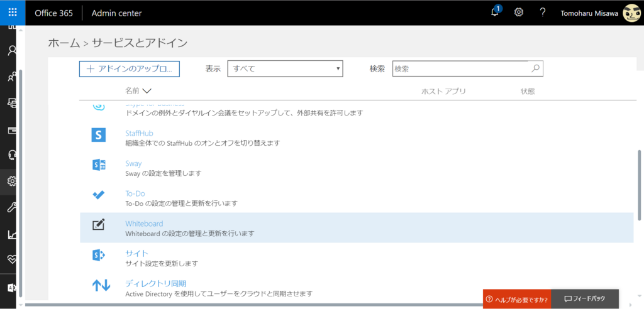Click the Office 365 title

point(54,13)
